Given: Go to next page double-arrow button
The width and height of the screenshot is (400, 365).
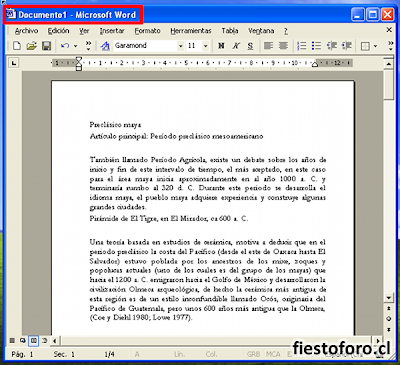Looking at the screenshot, I should click(x=389, y=329).
